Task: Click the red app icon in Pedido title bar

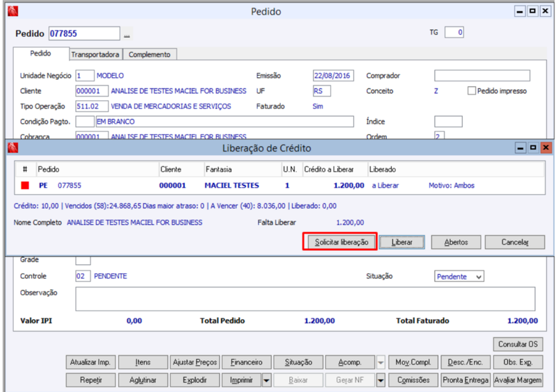Action: [x=13, y=11]
